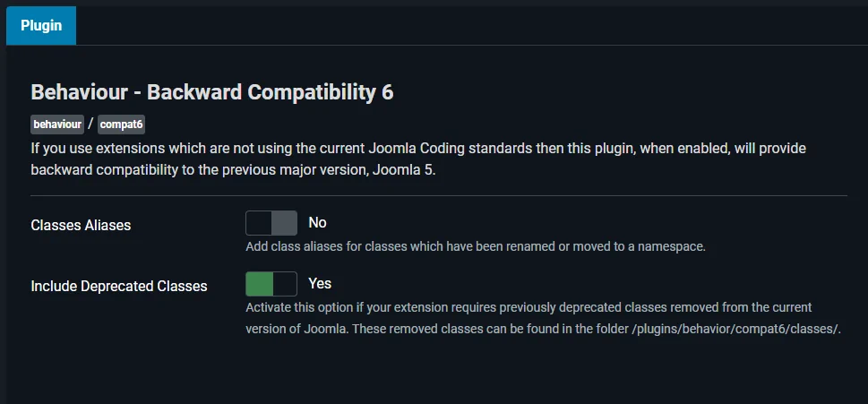Image resolution: width=868 pixels, height=404 pixels.
Task: Click the divider line below the plugin description
Action: pyautogui.click(x=439, y=195)
